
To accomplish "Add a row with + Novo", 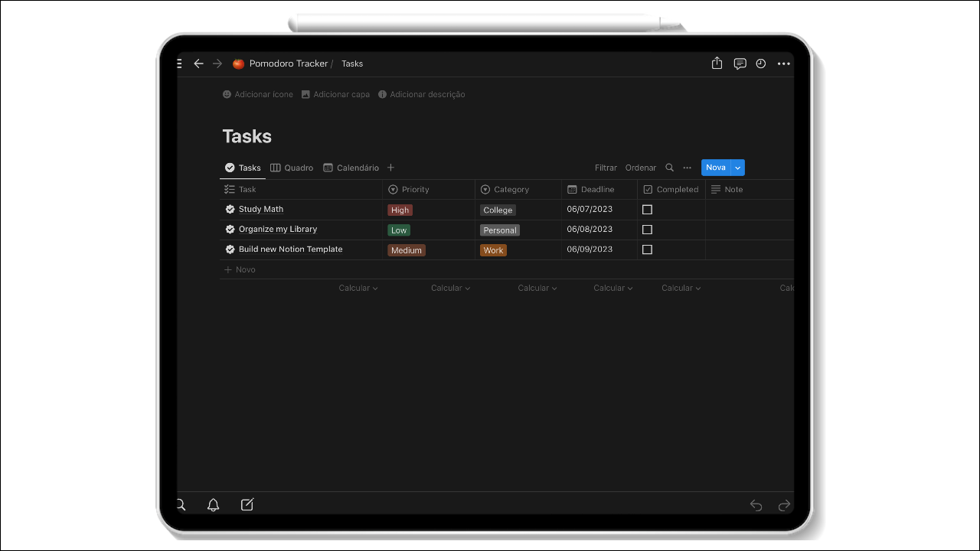I will [x=240, y=269].
